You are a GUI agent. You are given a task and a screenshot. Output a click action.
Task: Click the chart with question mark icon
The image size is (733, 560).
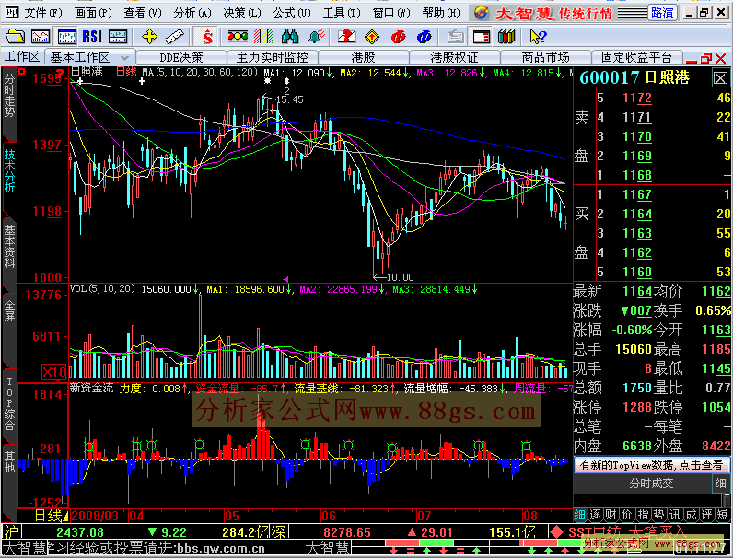(346, 36)
